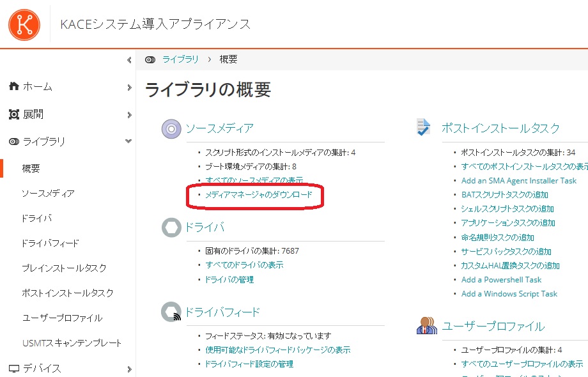Image resolution: width=588 pixels, height=377 pixels.
Task: Go to ドライバ in the sidebar
Action: (36, 218)
